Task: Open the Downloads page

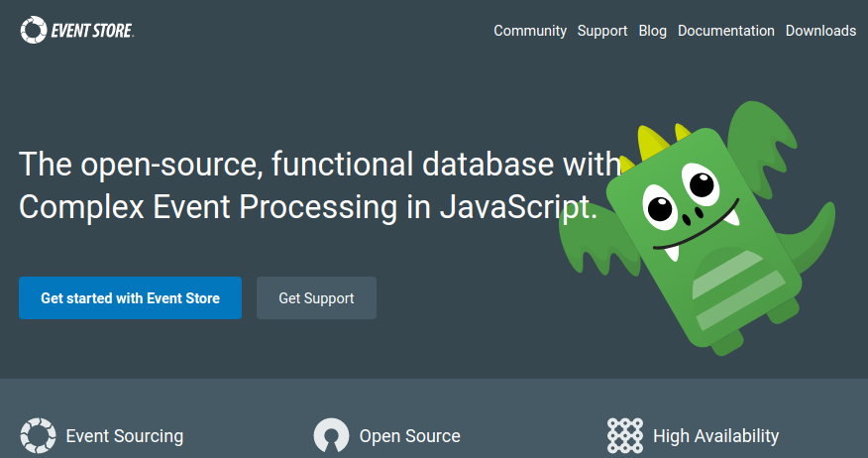Action: click(820, 31)
